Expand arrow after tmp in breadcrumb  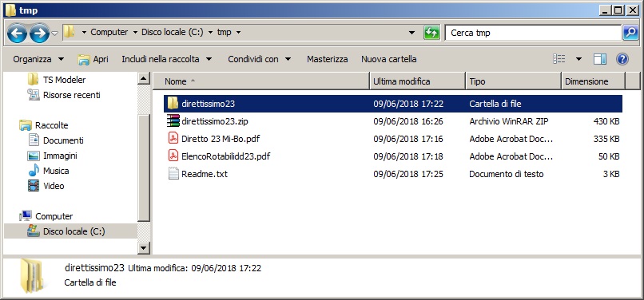coord(238,33)
